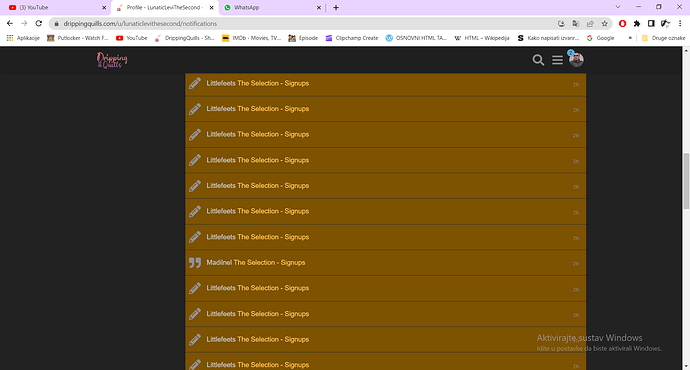The image size is (690, 370).
Task: Open the Opera extension icon
Action: pyautogui.click(x=622, y=24)
